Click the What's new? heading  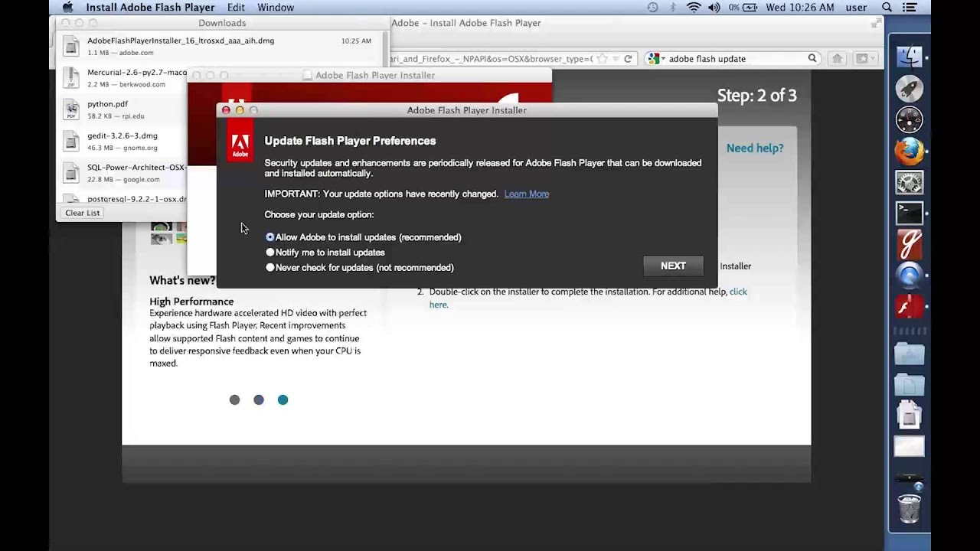(182, 281)
